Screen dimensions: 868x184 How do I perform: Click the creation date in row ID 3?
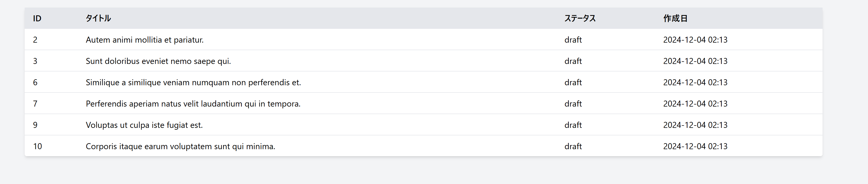[695, 61]
